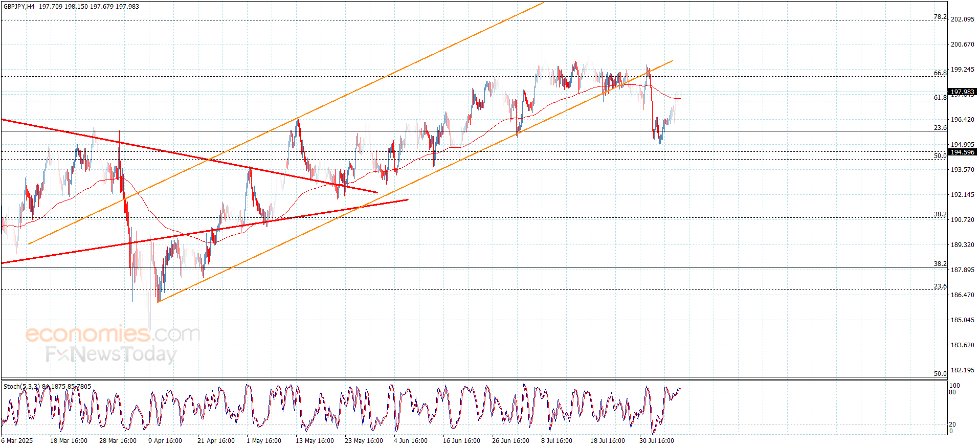Click the 8 Jul 16:00 time label
This screenshot has width=980, height=447.
(x=556, y=441)
